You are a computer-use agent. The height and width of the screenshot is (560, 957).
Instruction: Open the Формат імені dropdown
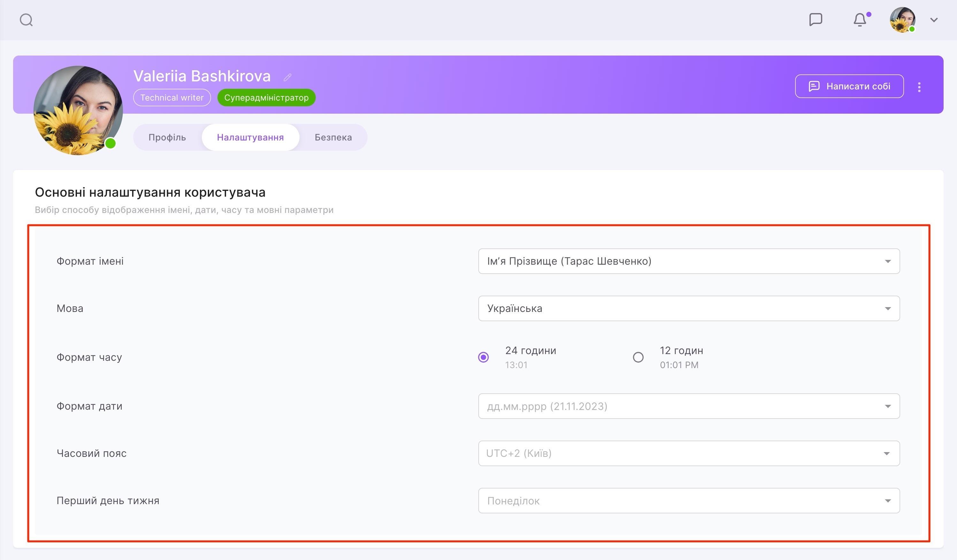click(688, 261)
